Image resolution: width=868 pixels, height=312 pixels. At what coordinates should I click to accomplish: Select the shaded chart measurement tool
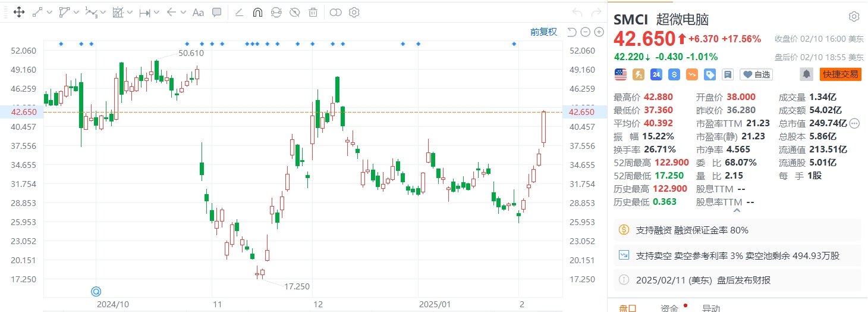[118, 12]
